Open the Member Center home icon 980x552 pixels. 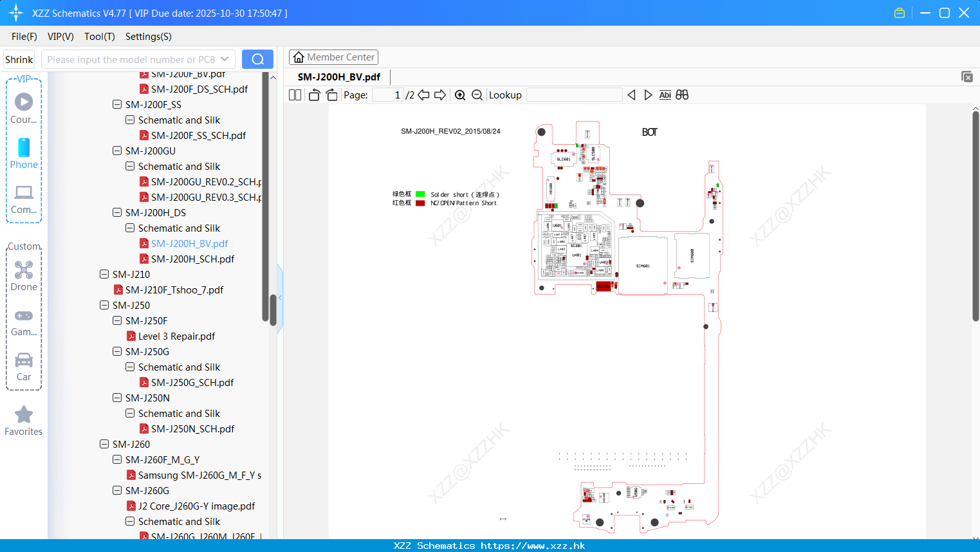pos(299,57)
